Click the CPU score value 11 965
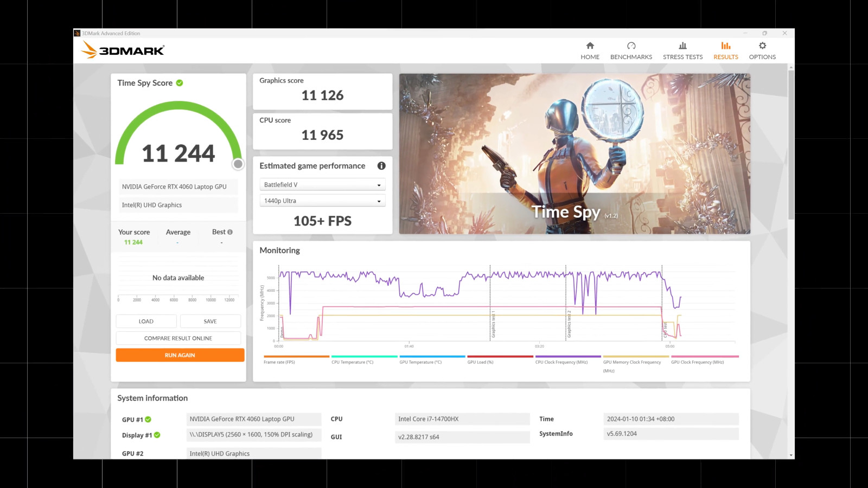Viewport: 868px width, 488px height. pyautogui.click(x=322, y=135)
